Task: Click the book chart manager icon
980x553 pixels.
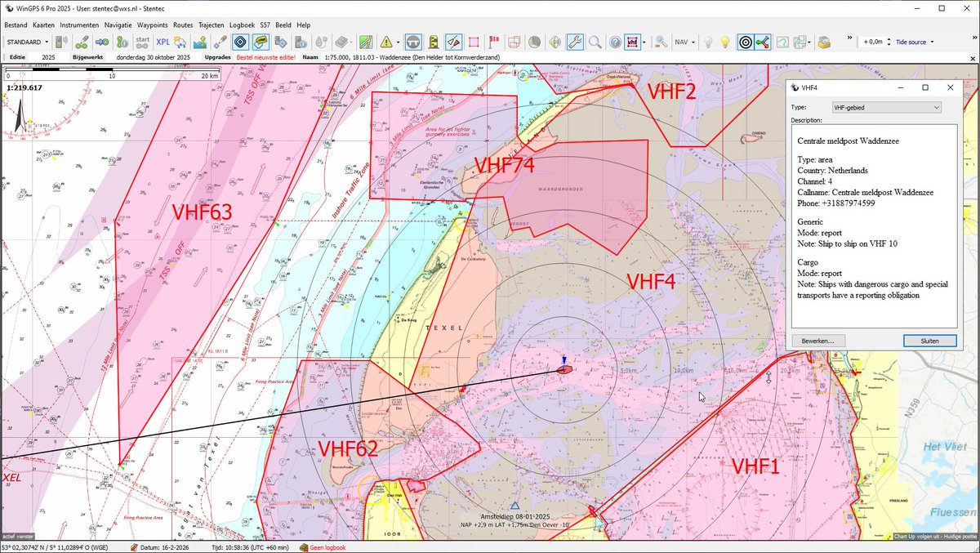Action: tap(341, 42)
